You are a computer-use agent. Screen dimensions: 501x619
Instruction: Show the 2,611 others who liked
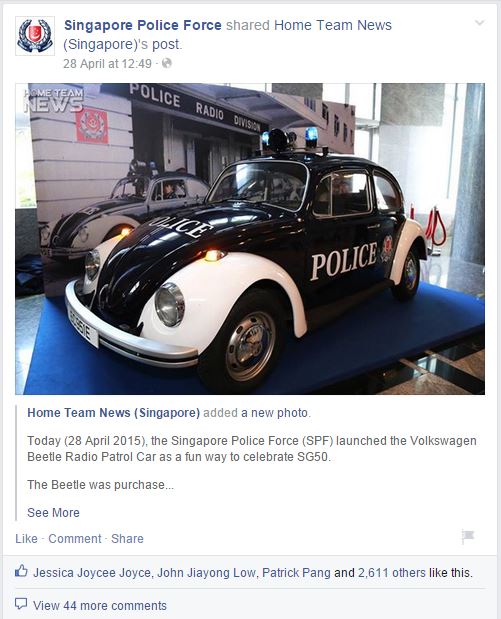pos(392,573)
